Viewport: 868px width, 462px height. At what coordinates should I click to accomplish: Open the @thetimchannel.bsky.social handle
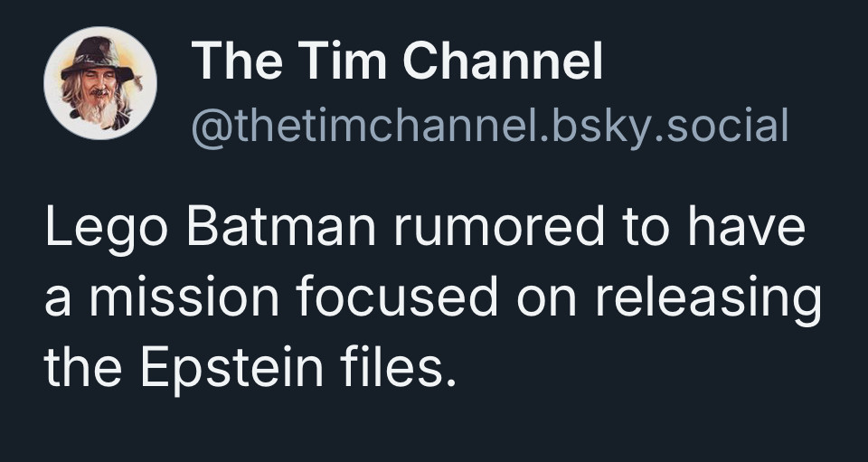tap(490, 127)
